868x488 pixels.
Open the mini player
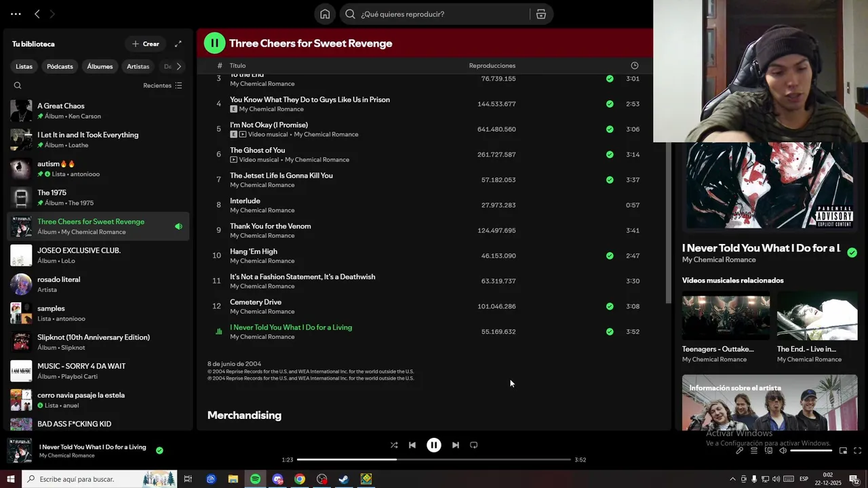[x=843, y=451]
